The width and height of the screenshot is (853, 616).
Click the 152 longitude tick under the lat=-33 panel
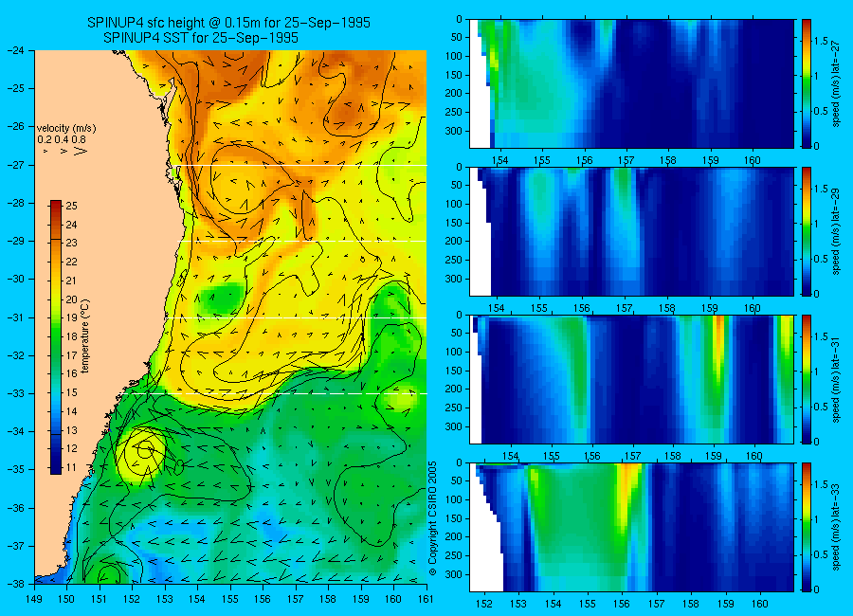click(x=483, y=604)
